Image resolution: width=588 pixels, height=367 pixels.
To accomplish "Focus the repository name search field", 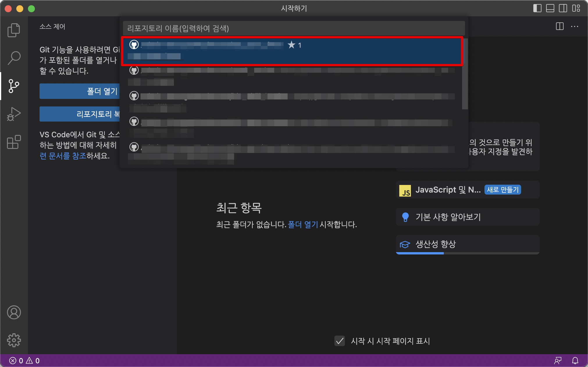I will pyautogui.click(x=294, y=28).
